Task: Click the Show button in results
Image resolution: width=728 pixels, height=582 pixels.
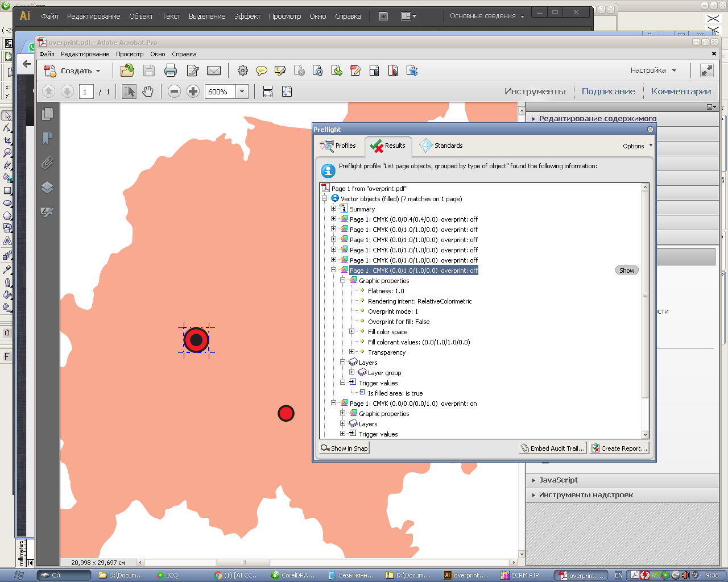Action: [x=627, y=271]
